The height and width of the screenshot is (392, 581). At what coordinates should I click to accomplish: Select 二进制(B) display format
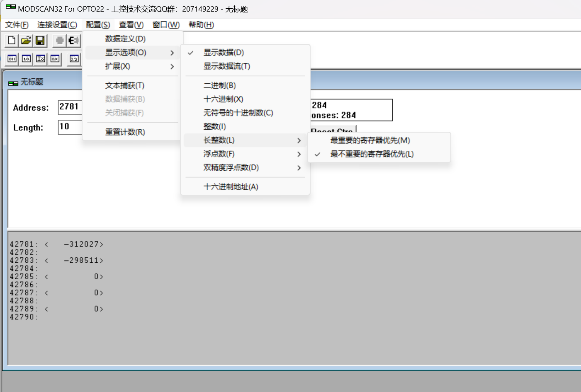point(246,85)
